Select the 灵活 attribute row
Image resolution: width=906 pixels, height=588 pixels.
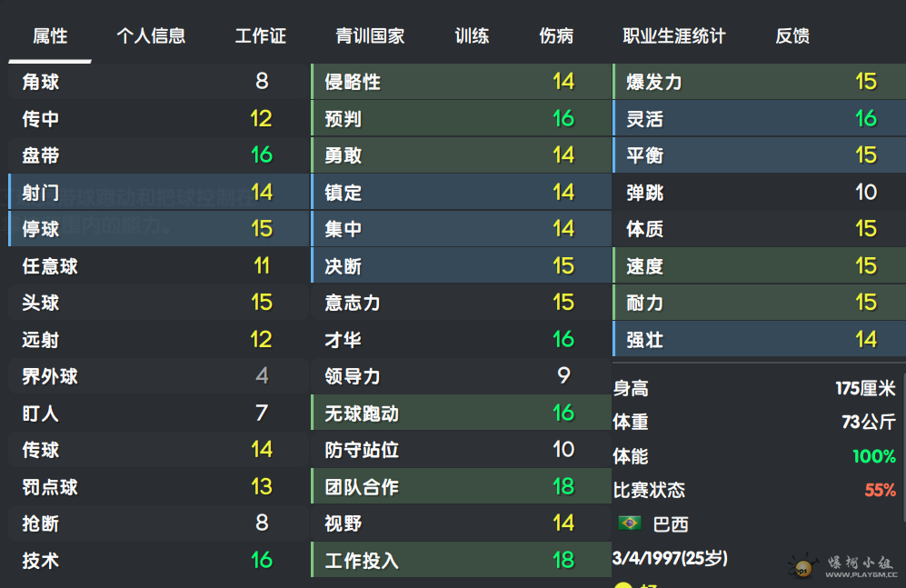pos(759,118)
